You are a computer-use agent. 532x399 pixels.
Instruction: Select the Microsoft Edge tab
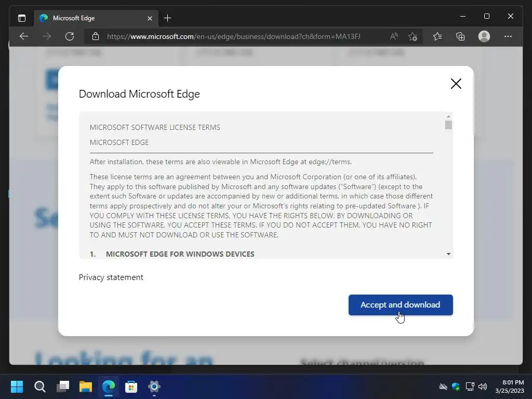[x=96, y=18]
